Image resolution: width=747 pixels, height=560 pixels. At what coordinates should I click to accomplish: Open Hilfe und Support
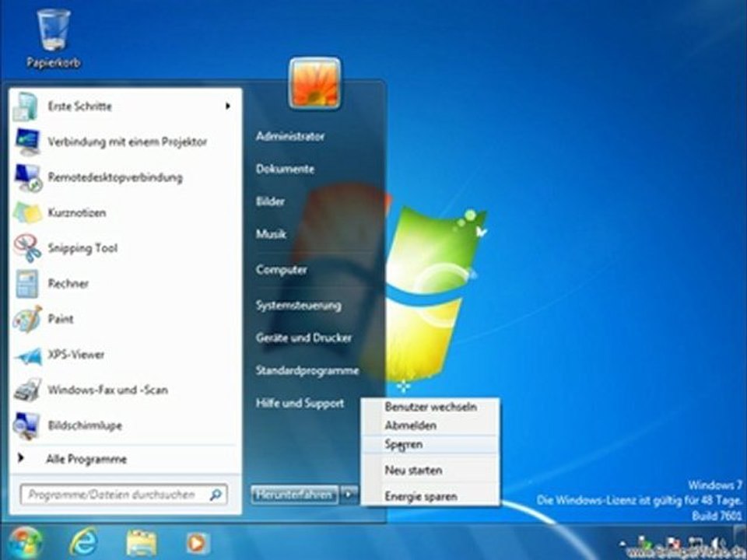click(300, 404)
